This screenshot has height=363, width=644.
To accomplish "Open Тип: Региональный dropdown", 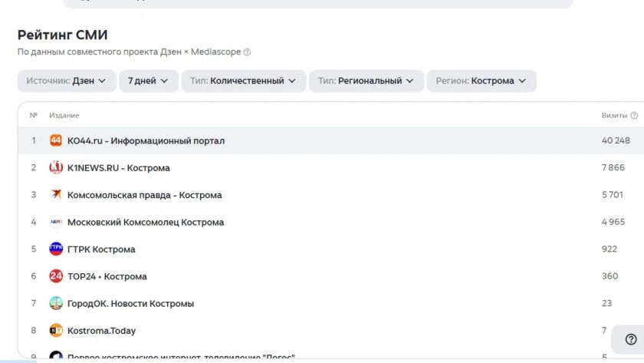I will (366, 81).
